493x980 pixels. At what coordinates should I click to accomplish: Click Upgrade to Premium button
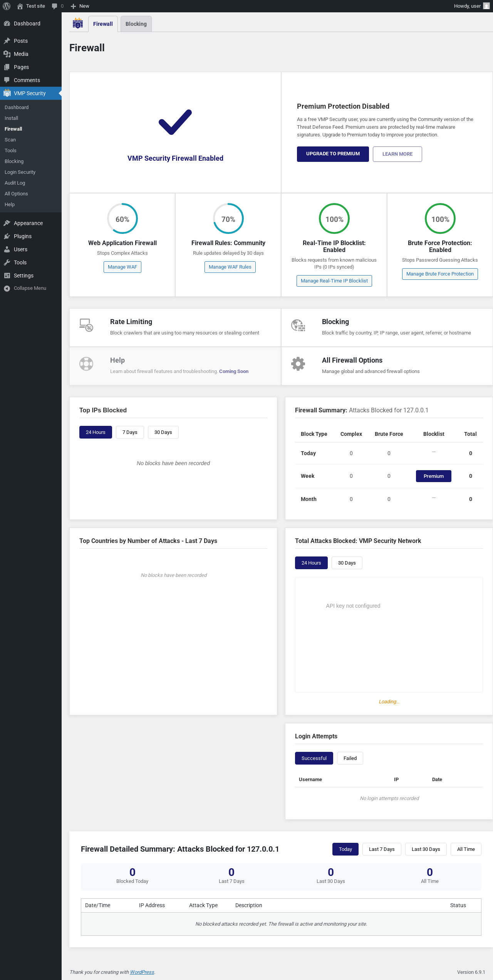point(333,154)
